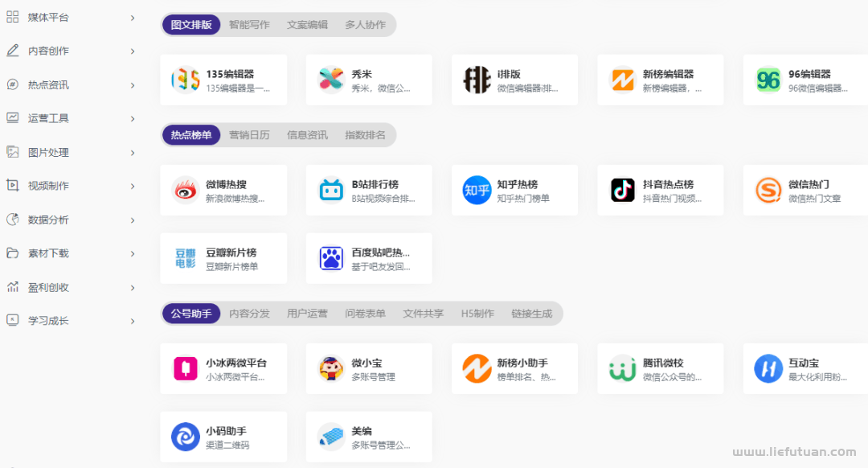Expand the 图片处理 chevron arrow
This screenshot has width=868, height=468.
point(133,153)
